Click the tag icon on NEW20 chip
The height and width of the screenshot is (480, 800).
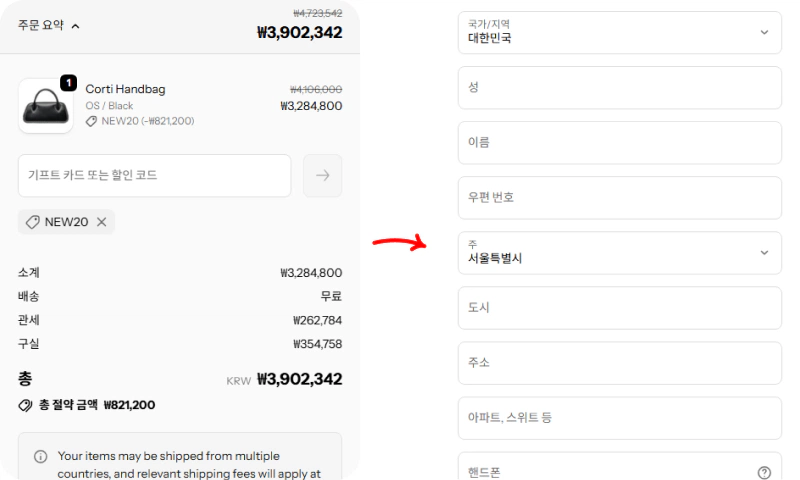click(33, 222)
